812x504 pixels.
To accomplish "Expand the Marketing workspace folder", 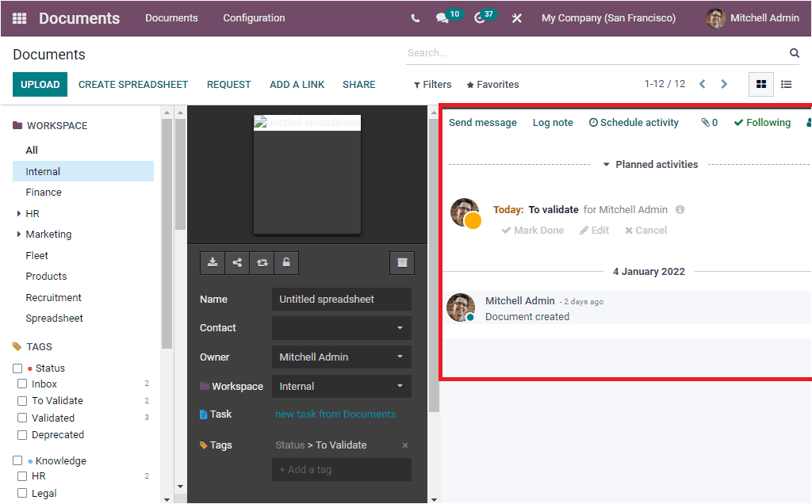I will tap(19, 235).
